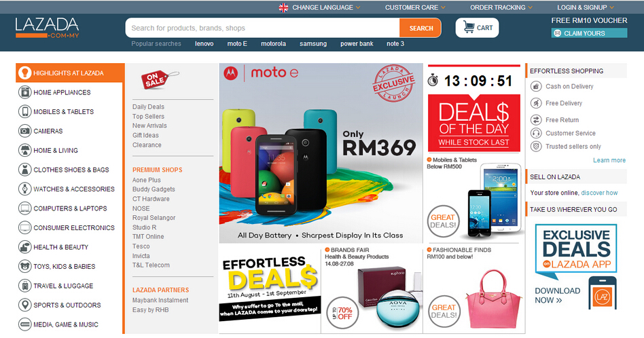Select the Mobiles & Tablets phone icon
Screen dimensions: 644x338
pos(24,111)
